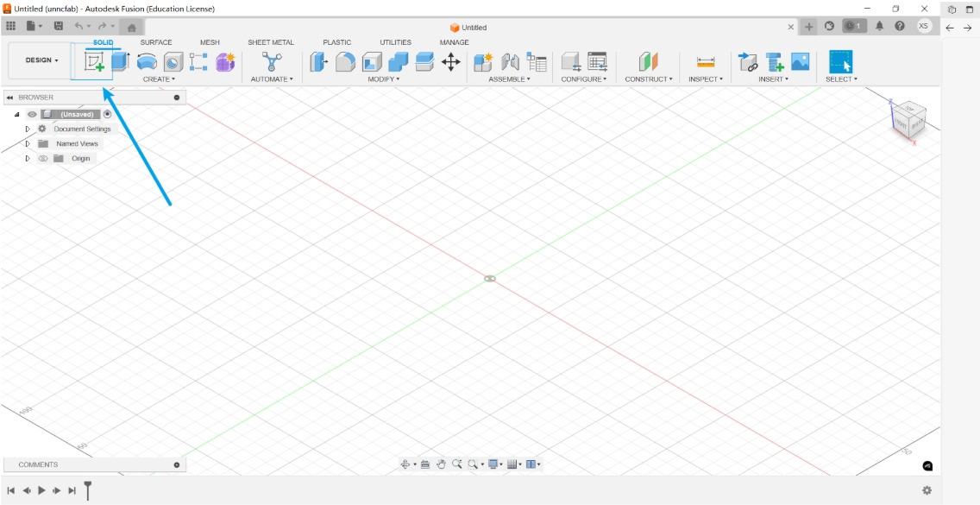Open the CONSTRUCT dropdown menu
Viewport: 980px width, 505px height.
[649, 79]
